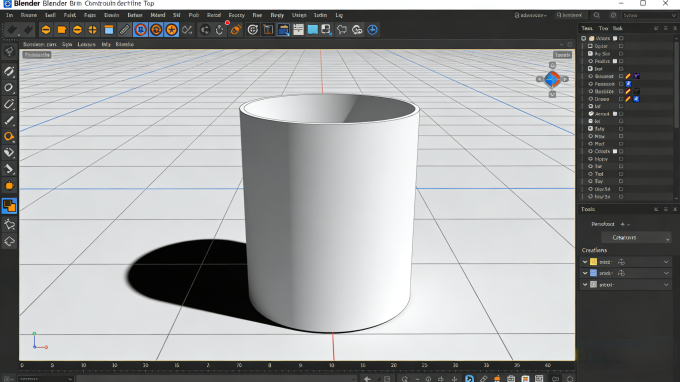The image size is (680, 382).
Task: Click the search magnifier icon in title area
Action: 597,15
